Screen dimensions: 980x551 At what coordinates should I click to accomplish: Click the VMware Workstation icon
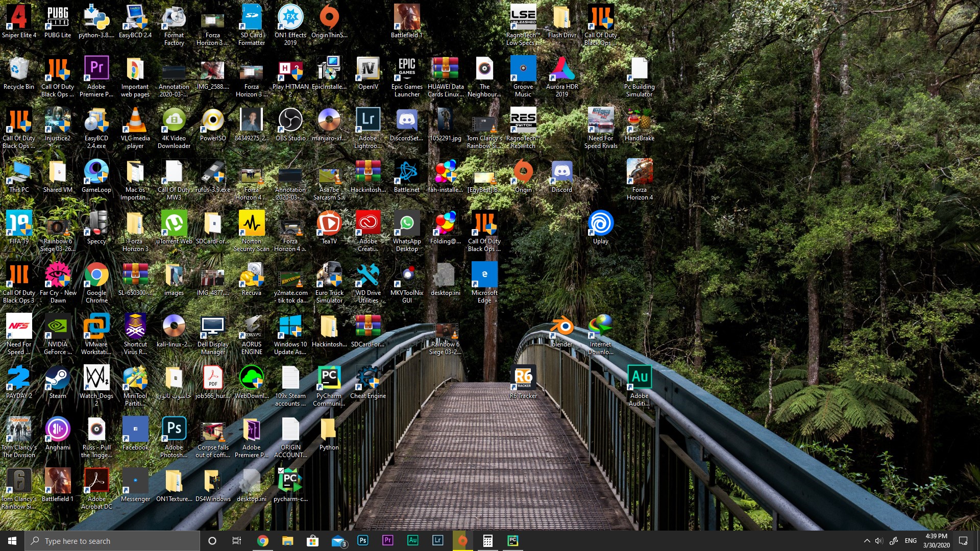pos(96,334)
